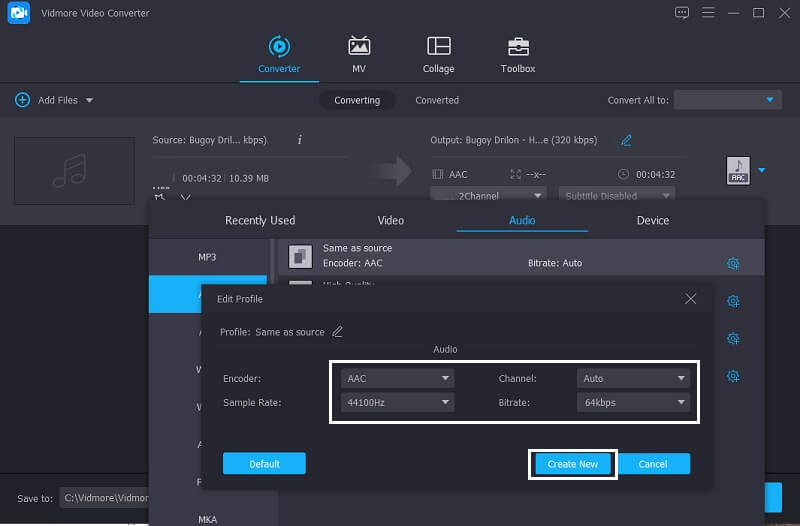
Task: Select MP3 in the format list
Action: [207, 257]
